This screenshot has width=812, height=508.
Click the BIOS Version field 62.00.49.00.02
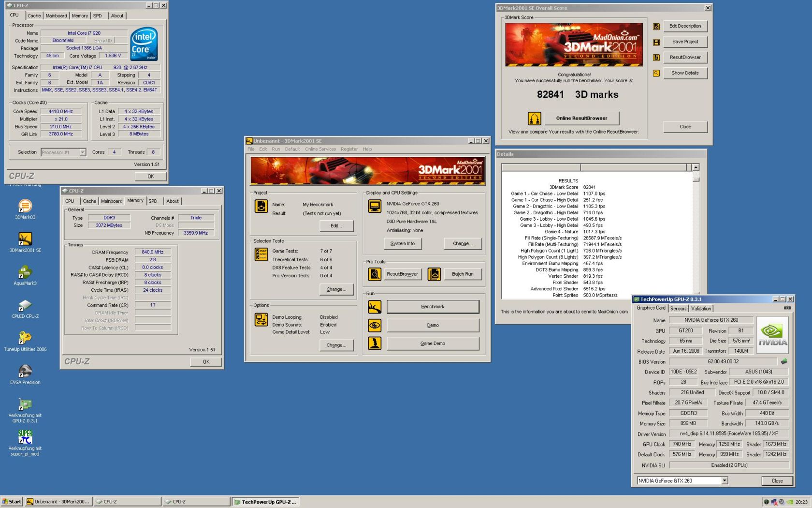click(x=723, y=361)
